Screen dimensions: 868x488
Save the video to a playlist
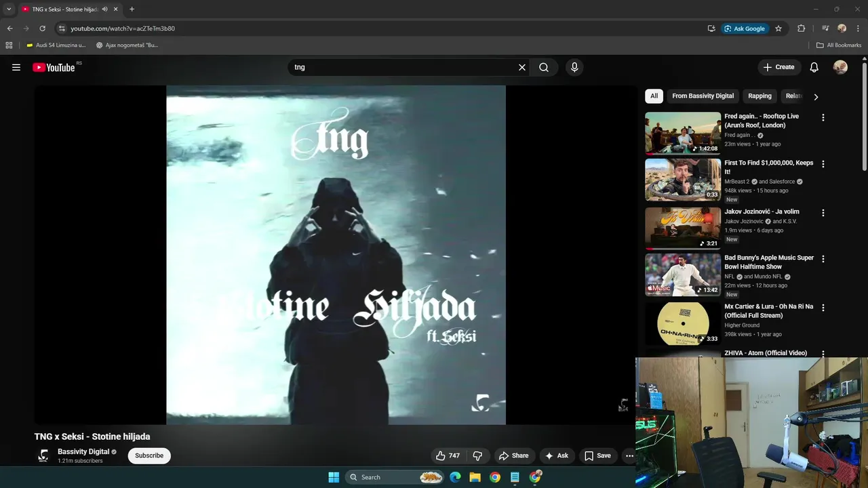click(x=597, y=455)
